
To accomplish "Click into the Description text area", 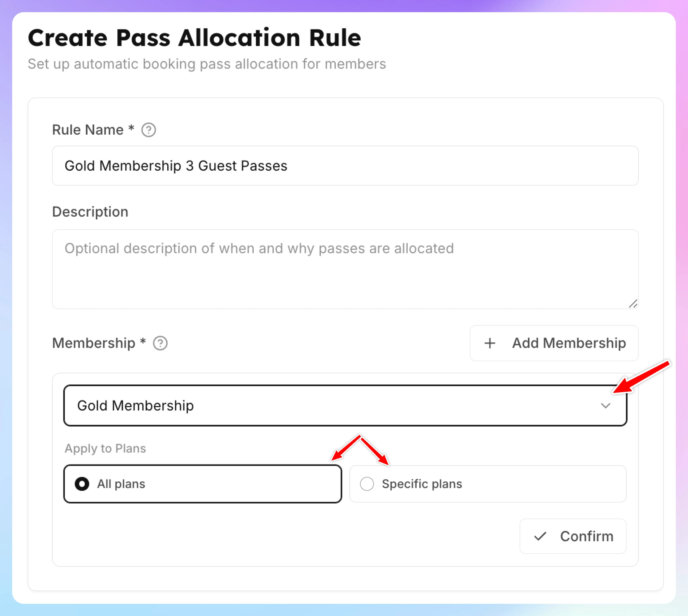I will [x=345, y=269].
